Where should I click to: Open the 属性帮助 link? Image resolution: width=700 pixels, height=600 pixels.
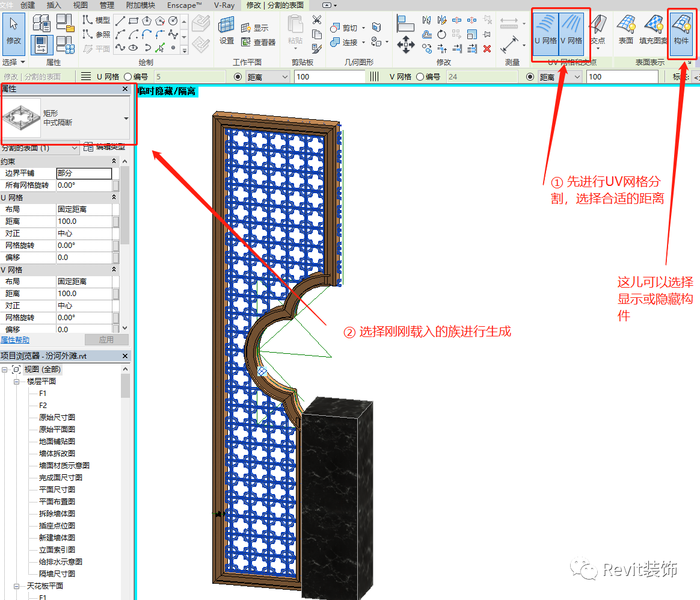point(14,340)
